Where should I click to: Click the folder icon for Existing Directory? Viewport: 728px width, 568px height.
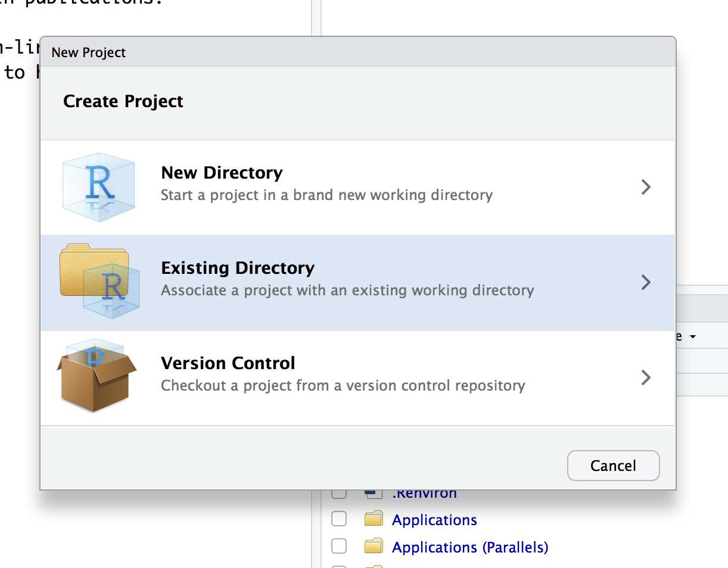(x=99, y=280)
